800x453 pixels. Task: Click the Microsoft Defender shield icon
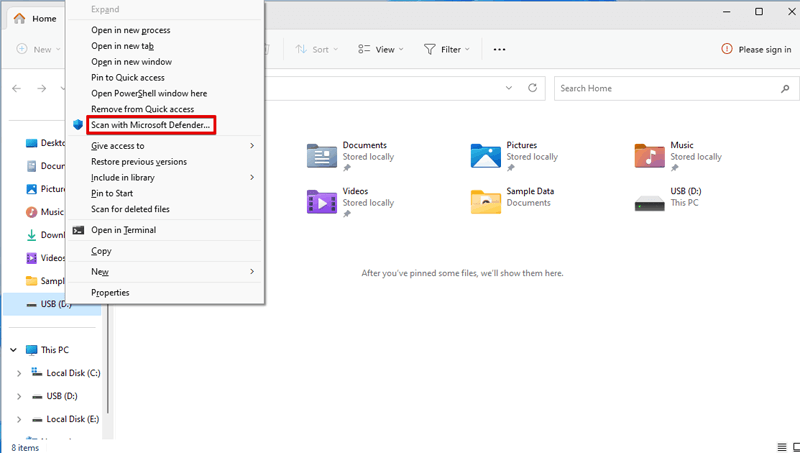pos(78,125)
